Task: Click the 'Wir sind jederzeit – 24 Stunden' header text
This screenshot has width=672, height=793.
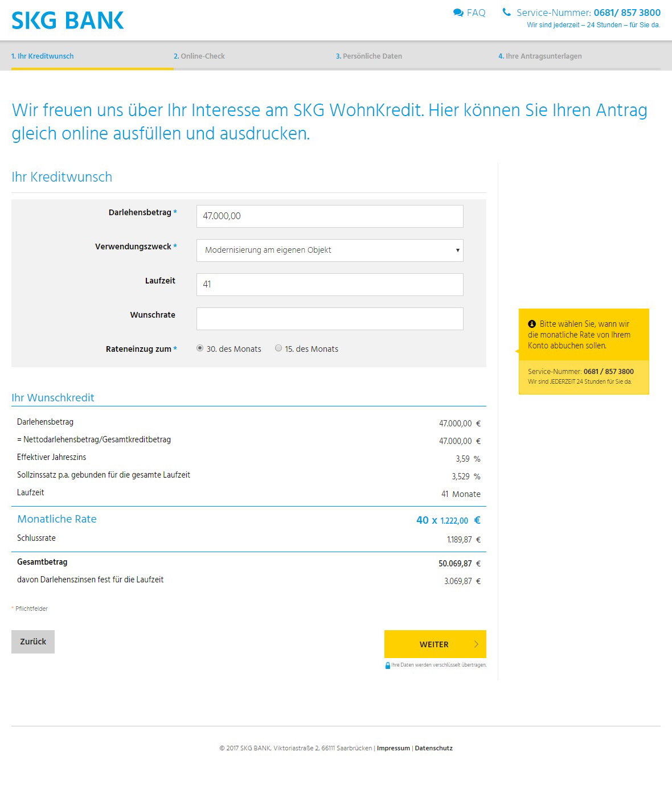Action: coord(593,25)
